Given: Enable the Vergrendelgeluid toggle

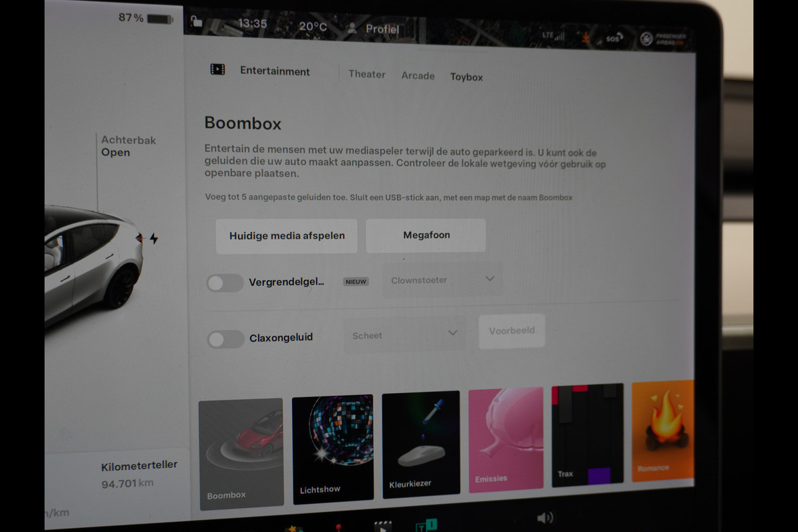Looking at the screenshot, I should click(225, 283).
